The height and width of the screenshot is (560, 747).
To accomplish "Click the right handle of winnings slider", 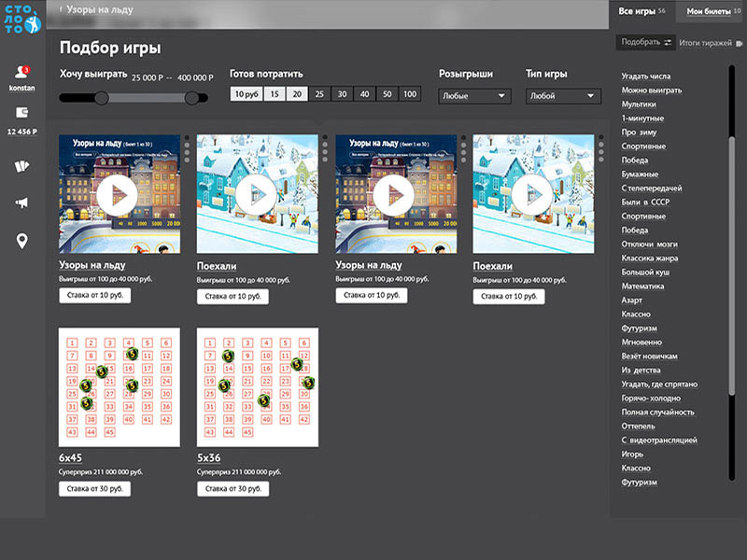I will pos(192,98).
